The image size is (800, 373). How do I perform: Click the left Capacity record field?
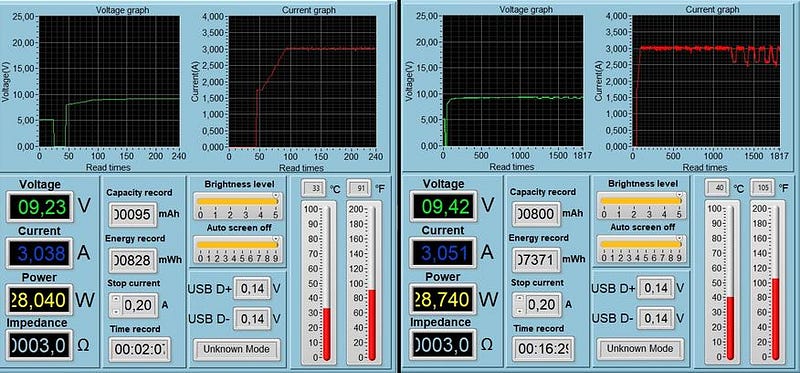[x=133, y=214]
